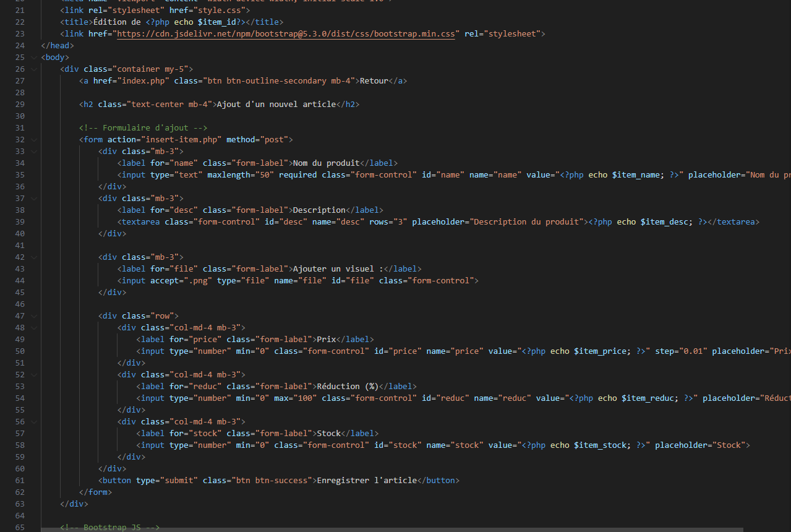
Task: Click the $item_name PHP variable
Action: click(x=636, y=175)
